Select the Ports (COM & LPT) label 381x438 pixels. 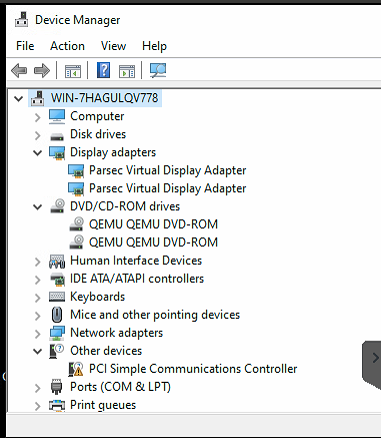point(120,387)
